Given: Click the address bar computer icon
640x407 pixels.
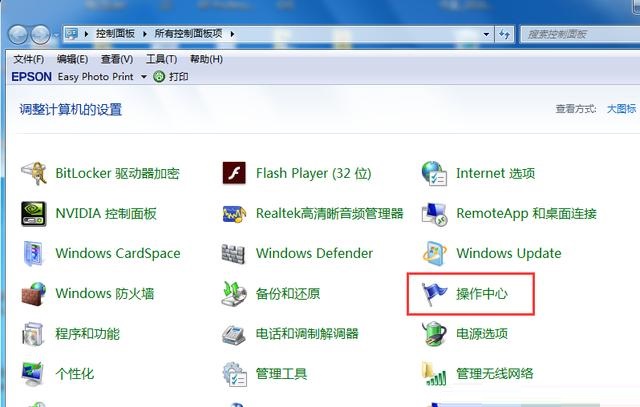Looking at the screenshot, I should pyautogui.click(x=71, y=33).
